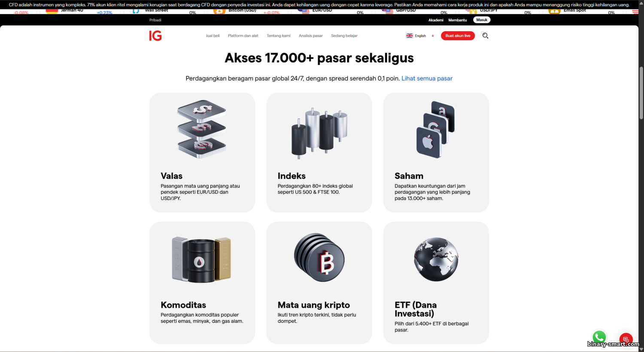The height and width of the screenshot is (352, 644).
Task: Click the IG logo
Action: tap(155, 36)
